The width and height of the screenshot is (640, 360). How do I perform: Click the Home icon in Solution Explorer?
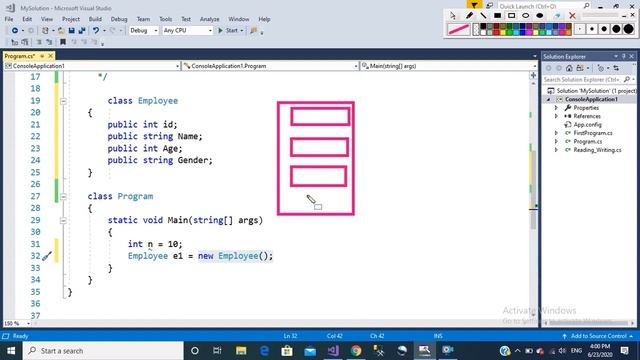click(569, 68)
